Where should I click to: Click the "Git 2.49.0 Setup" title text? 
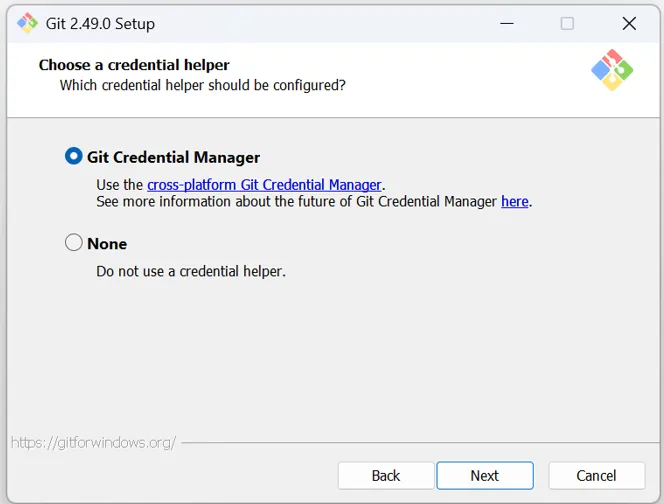[100, 23]
